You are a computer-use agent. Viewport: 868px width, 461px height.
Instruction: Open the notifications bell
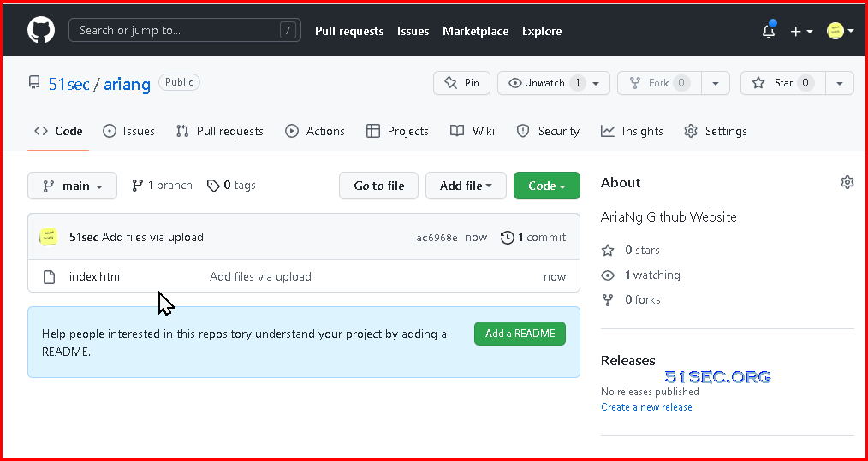[x=769, y=31]
